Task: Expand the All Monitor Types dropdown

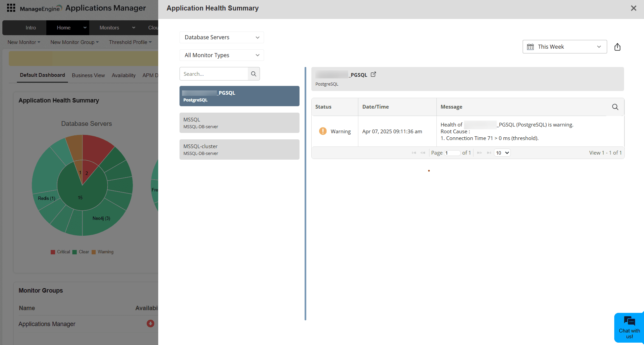Action: tap(221, 55)
